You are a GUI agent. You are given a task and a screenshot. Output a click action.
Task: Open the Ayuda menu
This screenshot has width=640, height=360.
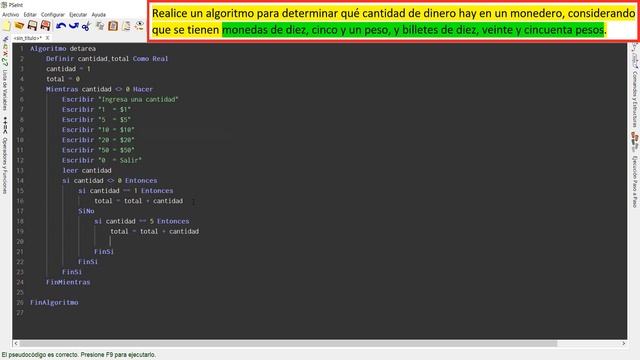(98, 15)
